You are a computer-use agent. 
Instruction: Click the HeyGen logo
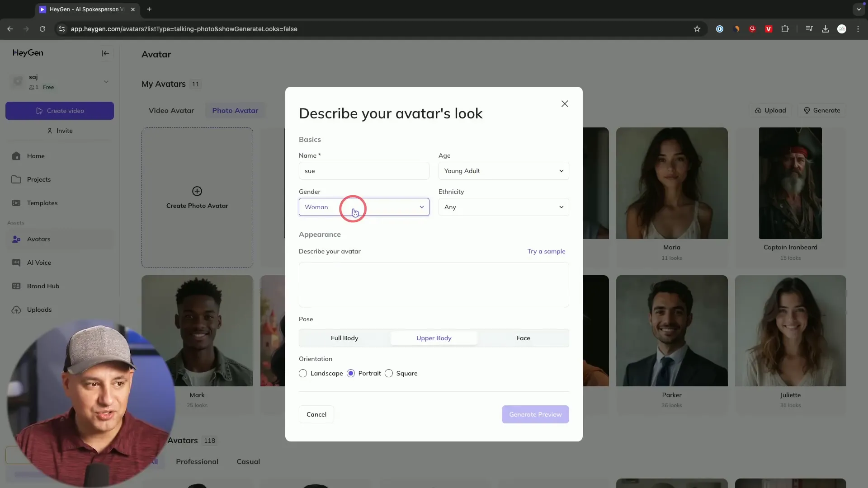click(x=28, y=53)
